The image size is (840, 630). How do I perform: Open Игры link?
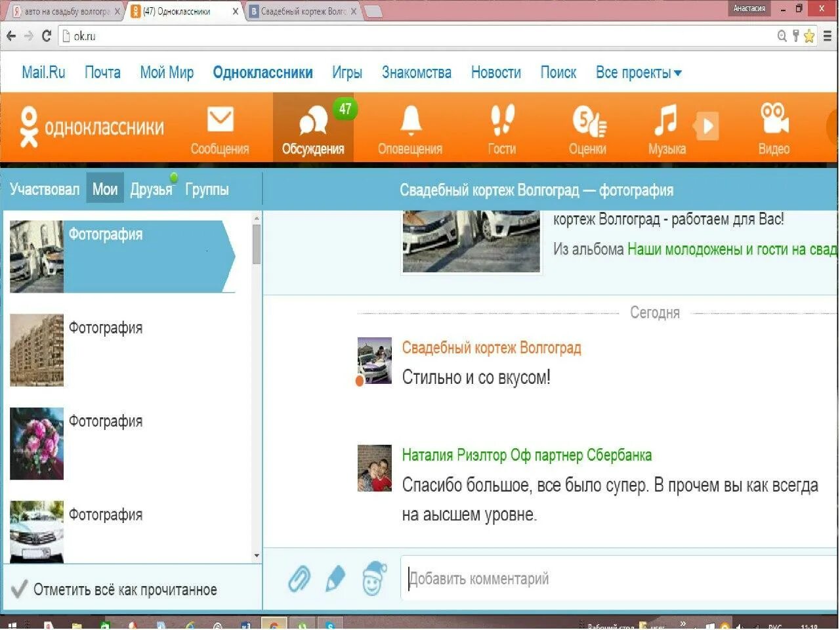point(347,72)
